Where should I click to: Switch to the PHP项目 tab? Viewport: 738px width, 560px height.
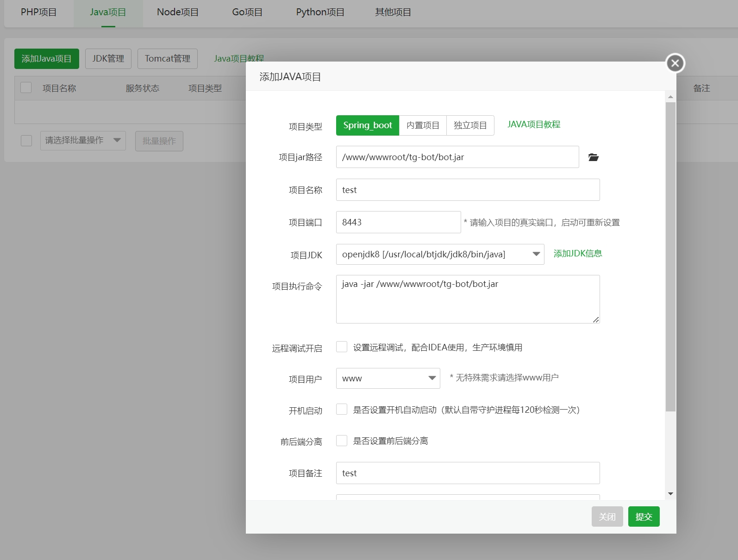click(x=38, y=12)
